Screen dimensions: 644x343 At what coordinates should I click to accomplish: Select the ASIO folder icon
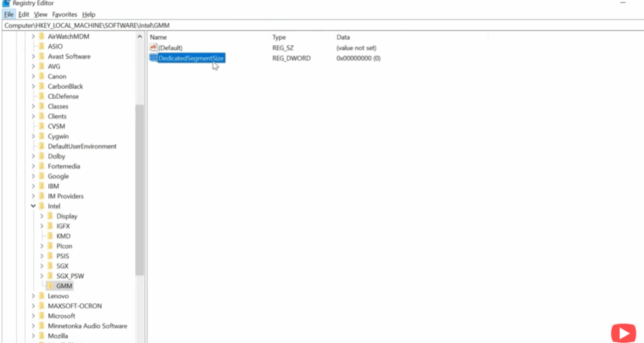(x=42, y=47)
